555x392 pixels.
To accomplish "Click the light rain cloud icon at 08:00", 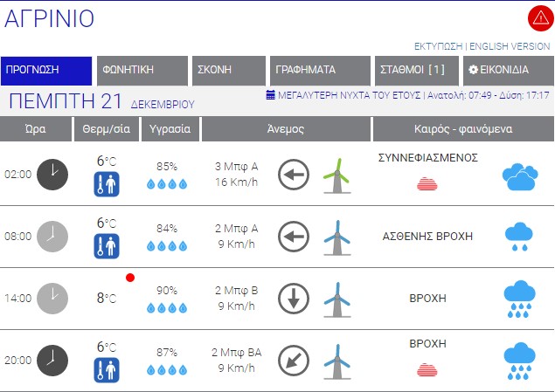I will [x=519, y=237].
